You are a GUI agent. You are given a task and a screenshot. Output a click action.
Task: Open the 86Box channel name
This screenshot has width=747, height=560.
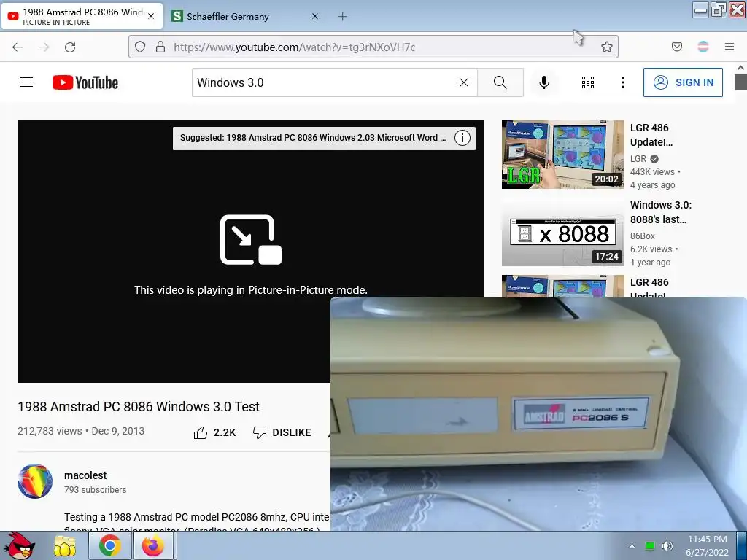coord(643,236)
